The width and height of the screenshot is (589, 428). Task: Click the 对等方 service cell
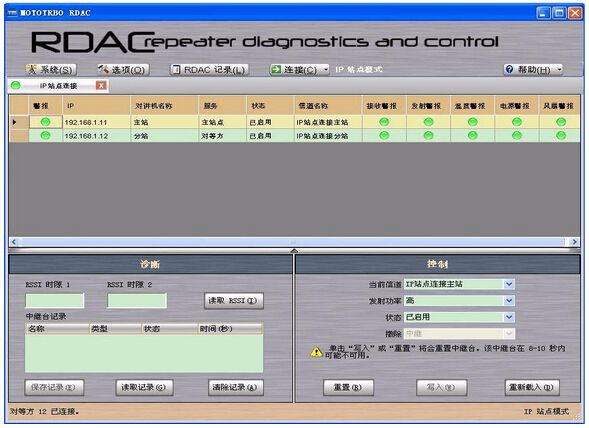point(222,136)
